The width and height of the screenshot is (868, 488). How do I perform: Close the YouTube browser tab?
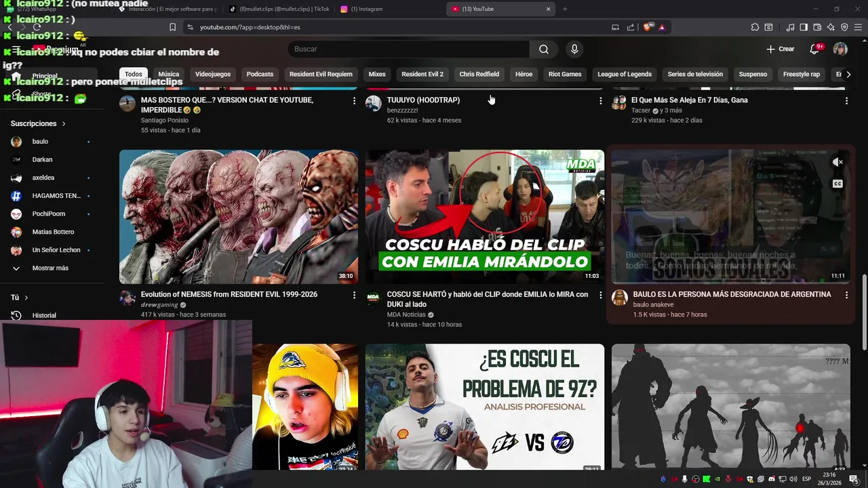click(549, 9)
